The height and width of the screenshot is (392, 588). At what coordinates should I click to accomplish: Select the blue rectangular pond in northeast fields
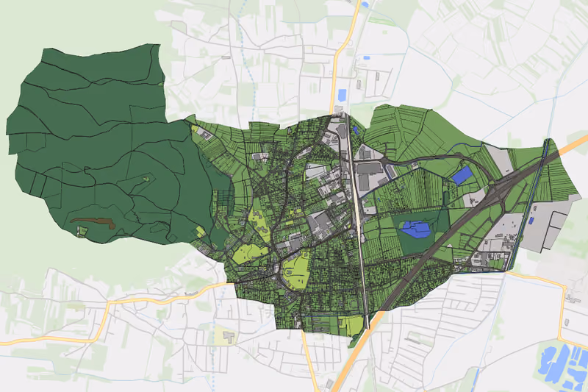coord(462,175)
